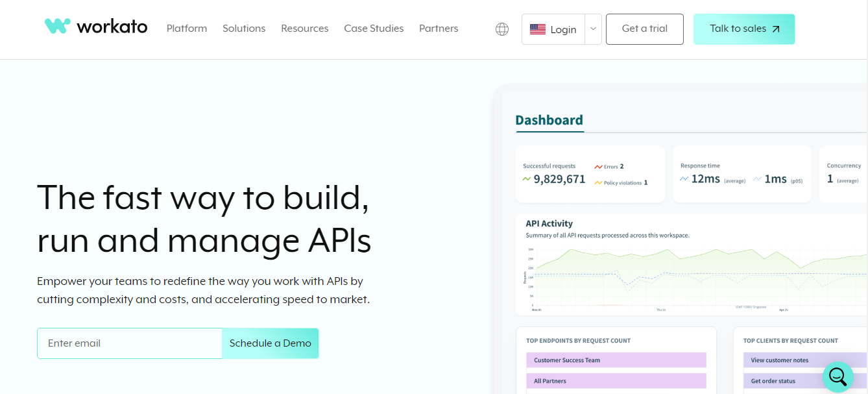Click the API Activity heading

(549, 223)
